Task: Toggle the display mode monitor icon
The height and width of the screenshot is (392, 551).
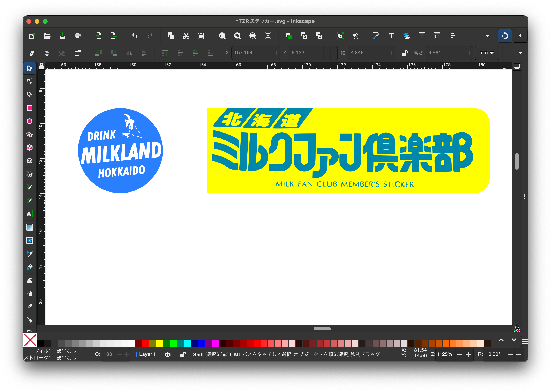Action: pyautogui.click(x=517, y=66)
